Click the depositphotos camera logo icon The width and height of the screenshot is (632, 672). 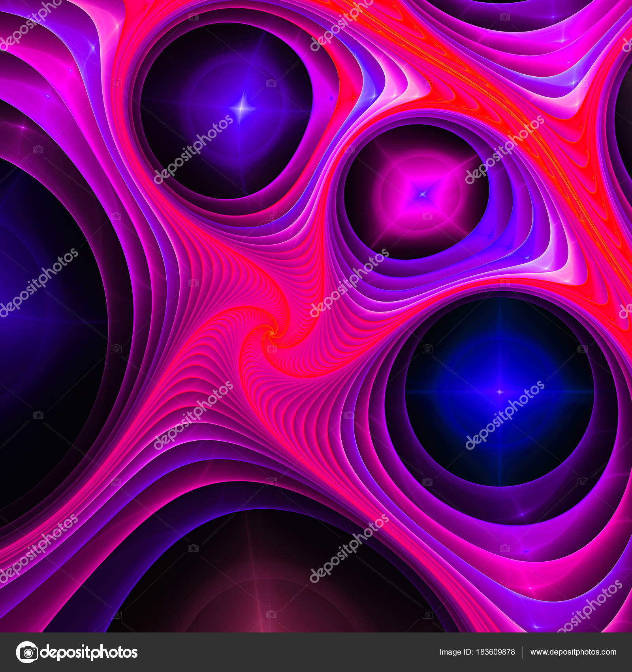pyautogui.click(x=27, y=652)
